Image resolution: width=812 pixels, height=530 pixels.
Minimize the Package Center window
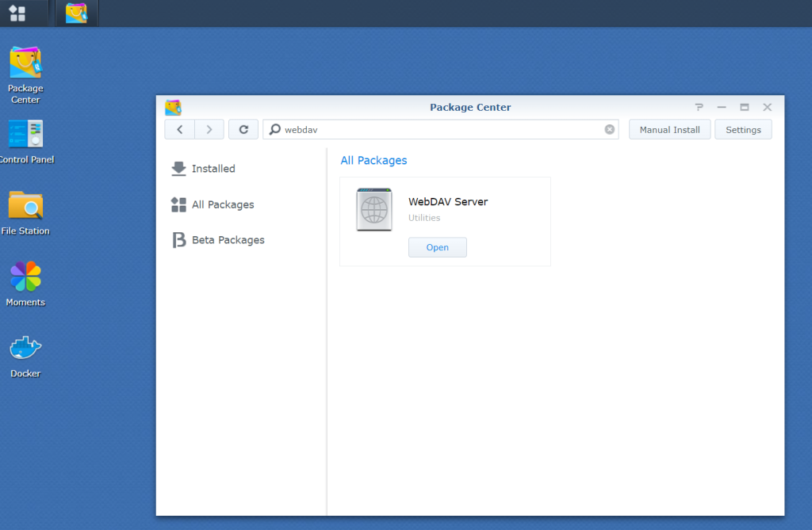pos(722,107)
